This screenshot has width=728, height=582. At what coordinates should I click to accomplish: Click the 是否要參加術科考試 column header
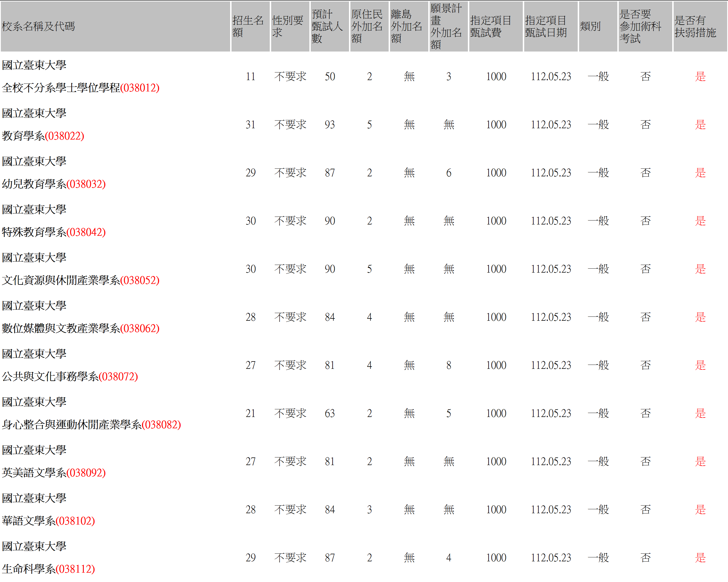pyautogui.click(x=645, y=26)
